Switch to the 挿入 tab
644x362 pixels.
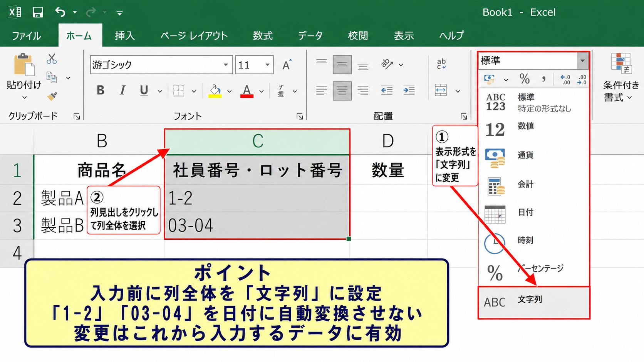click(x=125, y=36)
